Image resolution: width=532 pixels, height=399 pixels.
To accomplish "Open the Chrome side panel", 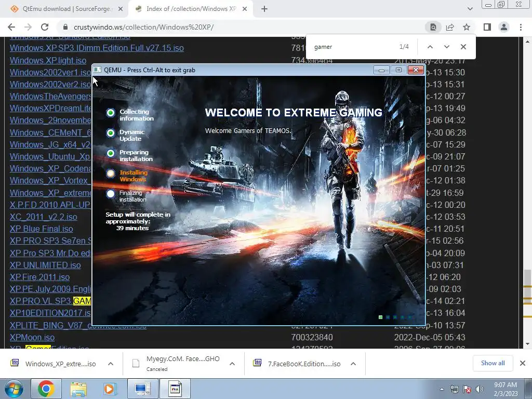I will pos(487,27).
